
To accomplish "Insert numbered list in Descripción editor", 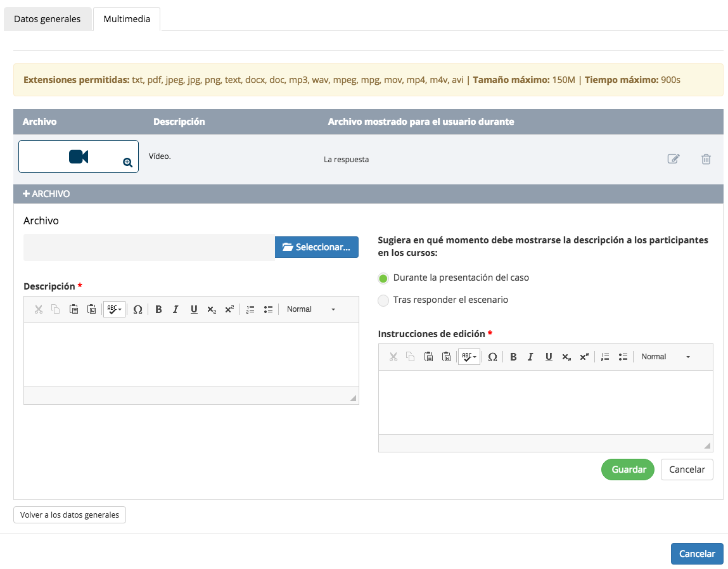I will pos(250,309).
